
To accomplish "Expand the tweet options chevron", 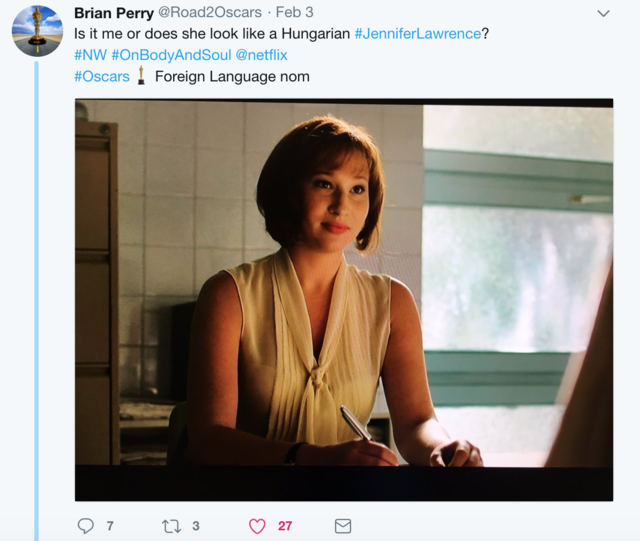I will pyautogui.click(x=603, y=13).
